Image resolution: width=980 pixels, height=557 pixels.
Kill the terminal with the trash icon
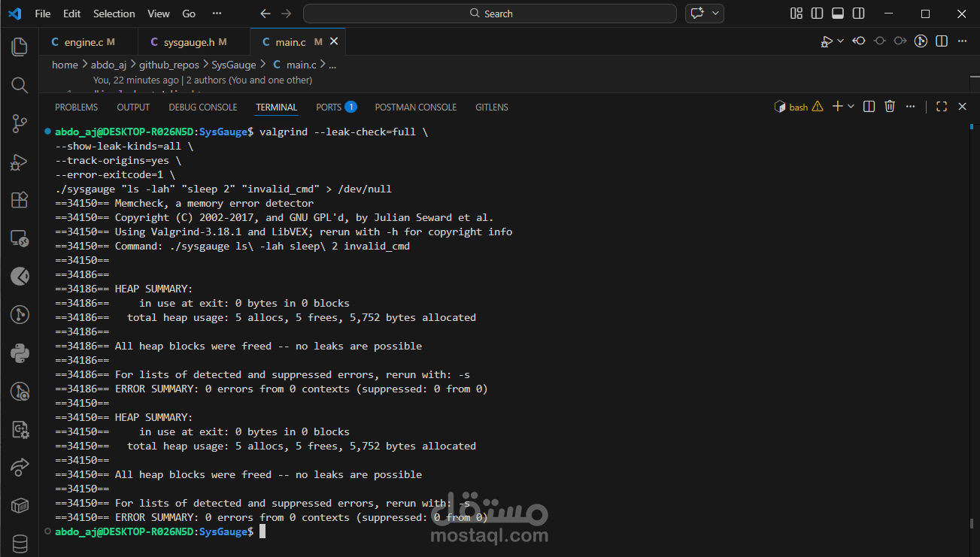[x=890, y=106]
